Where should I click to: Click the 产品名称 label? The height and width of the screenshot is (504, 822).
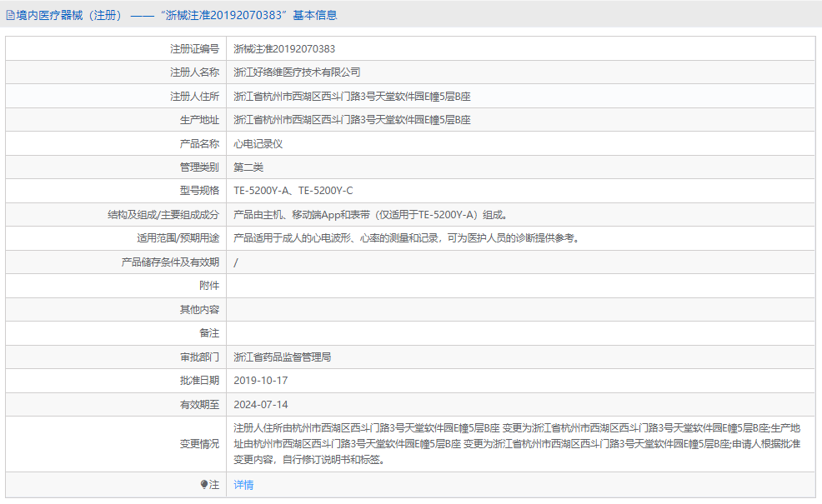(x=199, y=143)
